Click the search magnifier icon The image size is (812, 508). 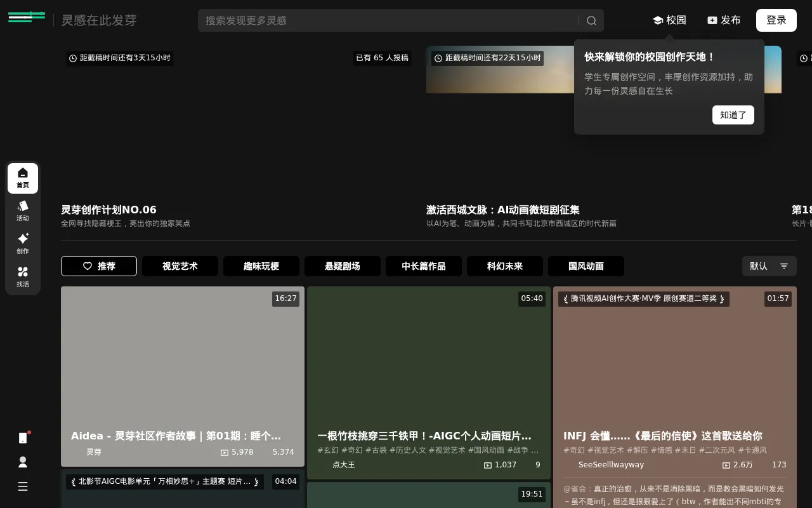(591, 20)
